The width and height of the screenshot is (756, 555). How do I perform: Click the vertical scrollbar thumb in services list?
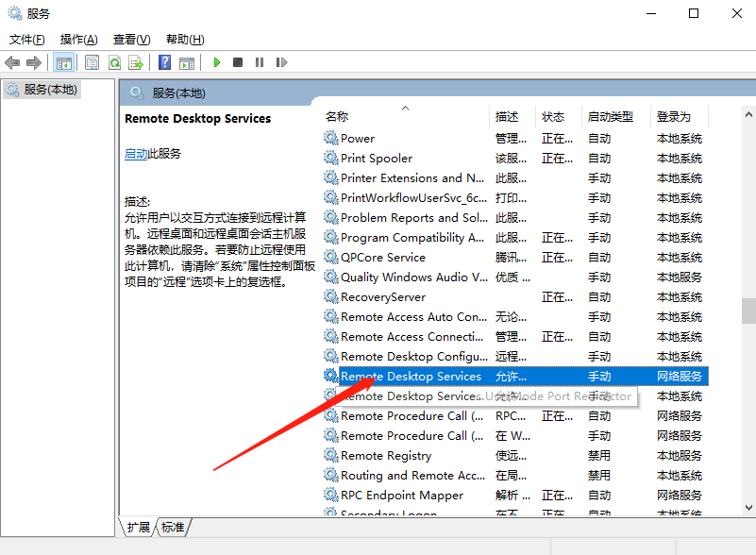pos(748,311)
